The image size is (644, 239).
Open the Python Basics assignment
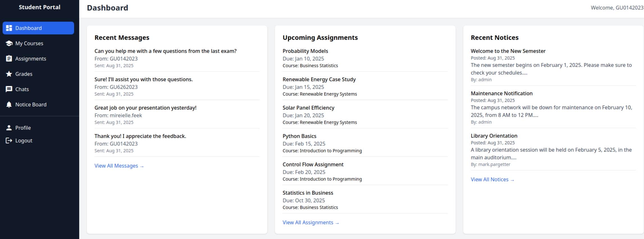(x=299, y=136)
